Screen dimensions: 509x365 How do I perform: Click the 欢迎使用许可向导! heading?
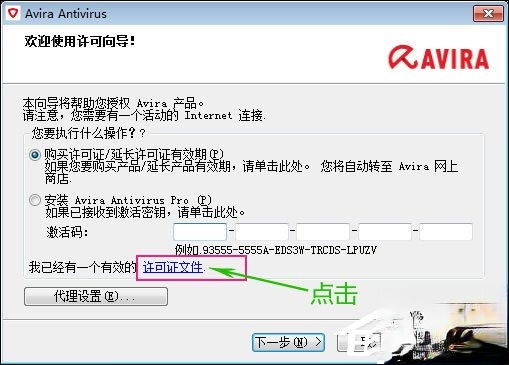pyautogui.click(x=80, y=41)
